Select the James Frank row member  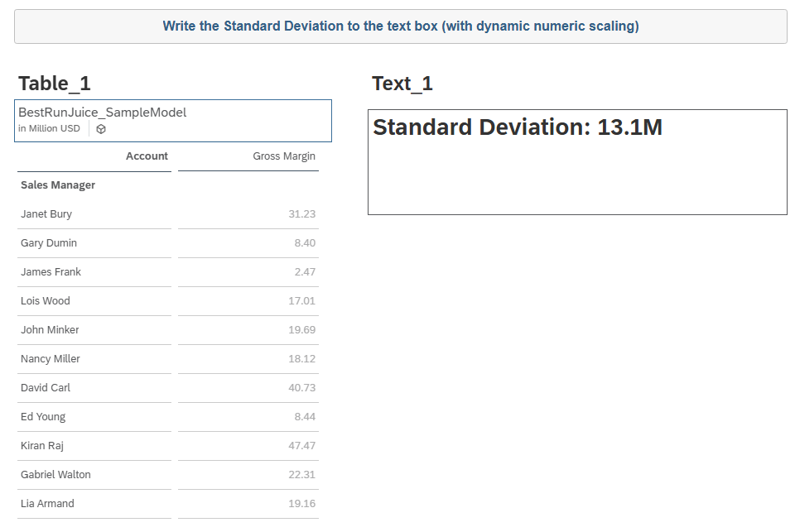[51, 272]
